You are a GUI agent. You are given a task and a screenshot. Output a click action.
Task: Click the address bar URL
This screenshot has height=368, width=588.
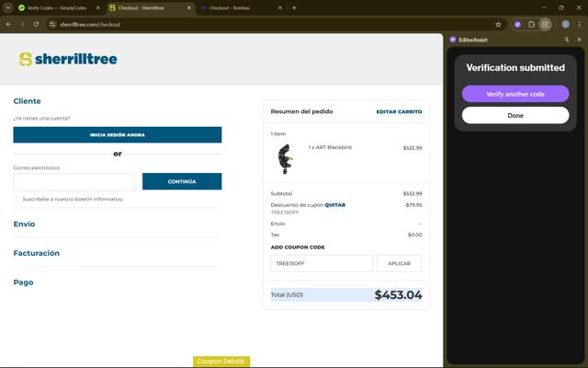[90, 25]
